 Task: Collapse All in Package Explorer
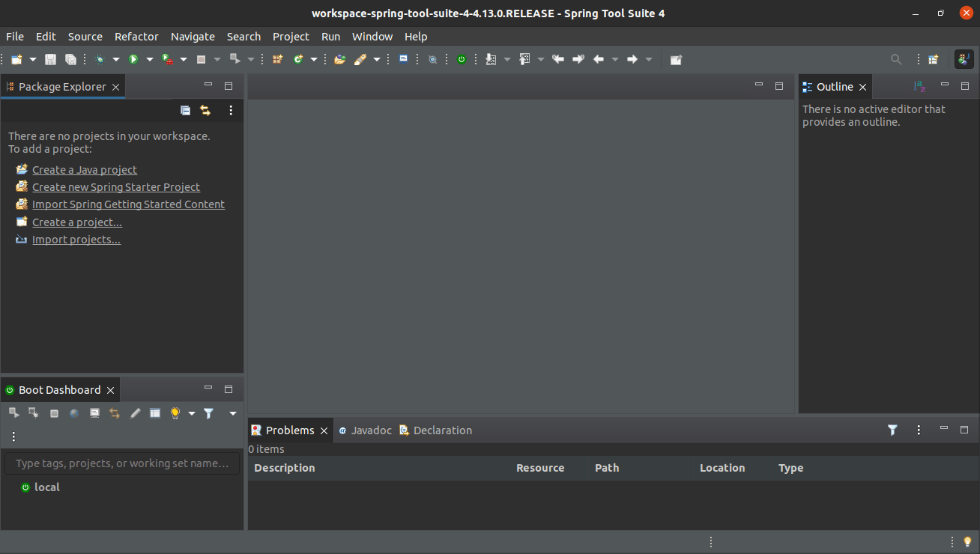[x=186, y=111]
